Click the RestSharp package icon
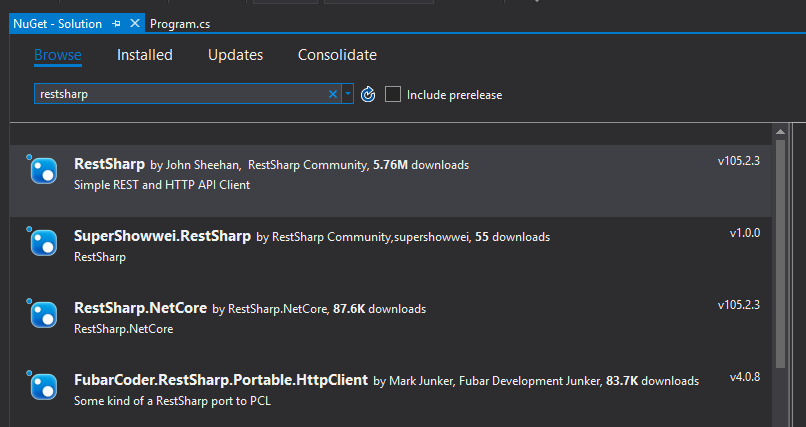The width and height of the screenshot is (806, 427). (43, 171)
